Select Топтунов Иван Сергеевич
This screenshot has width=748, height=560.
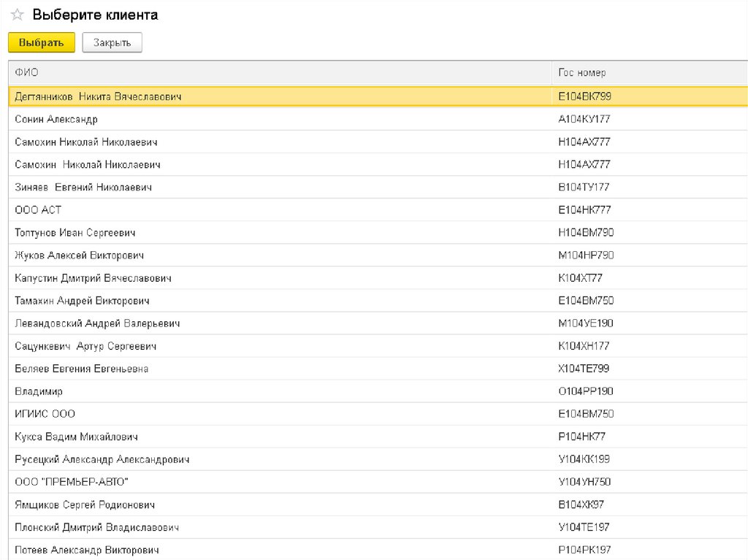point(75,233)
